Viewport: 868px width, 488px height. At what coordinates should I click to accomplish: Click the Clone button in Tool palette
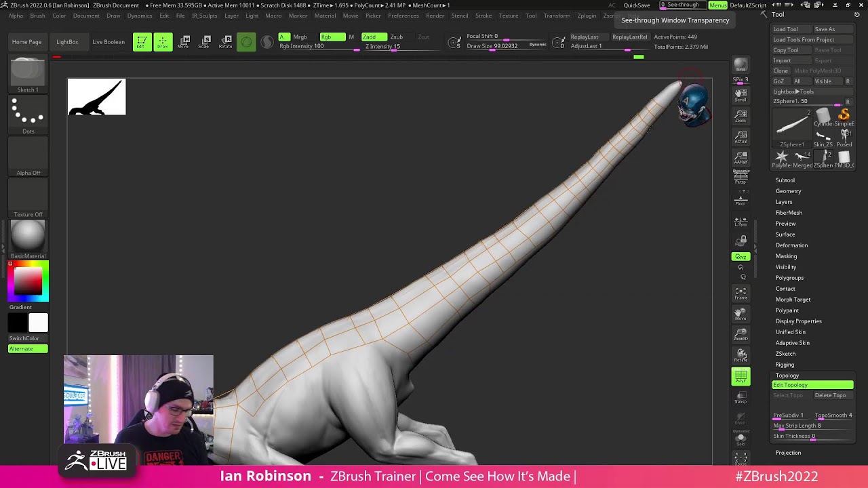tap(781, 70)
